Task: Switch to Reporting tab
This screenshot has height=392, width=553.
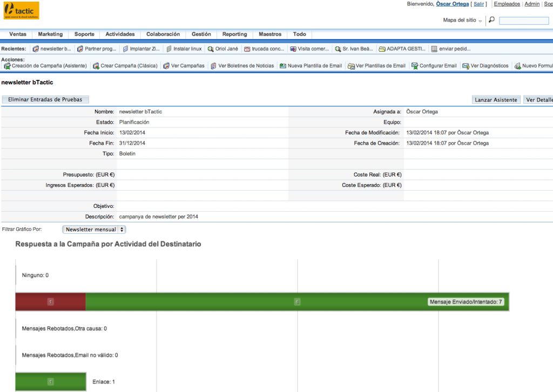Action: 234,34
